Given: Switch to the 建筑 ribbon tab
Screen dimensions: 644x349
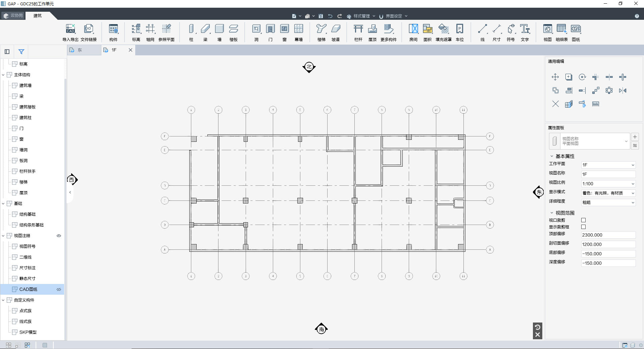Looking at the screenshot, I should coord(38,16).
